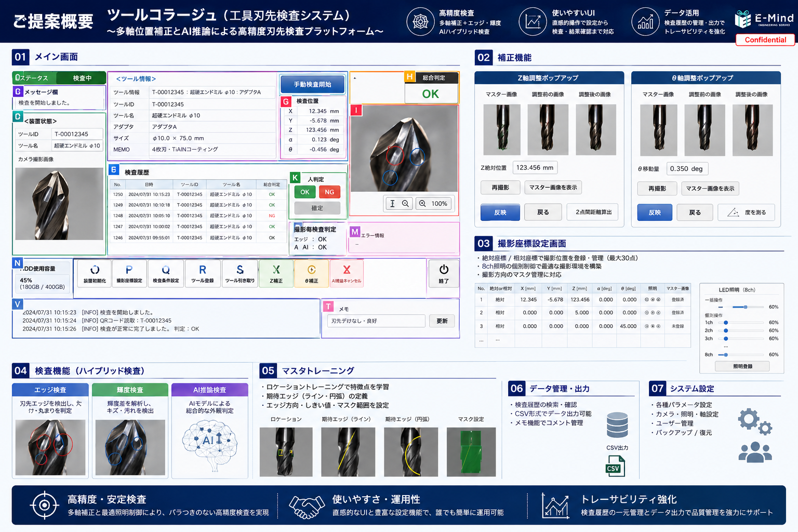Click the 照明登録 button

coord(742,366)
